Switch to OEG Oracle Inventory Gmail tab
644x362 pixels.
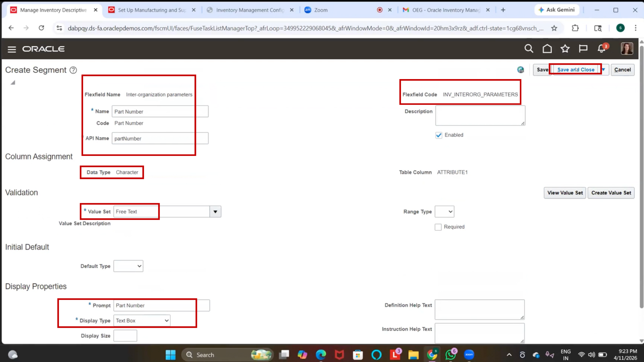(x=446, y=10)
